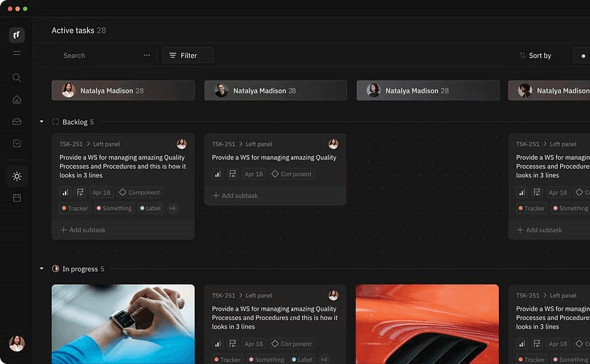Click blue Label tag on first Backlog card
The height and width of the screenshot is (364, 590).
point(150,208)
